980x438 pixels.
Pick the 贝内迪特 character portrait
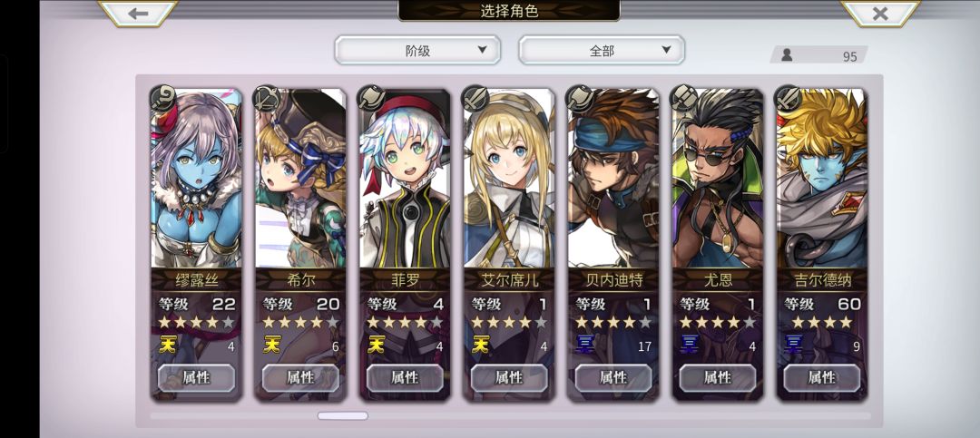pyautogui.click(x=613, y=178)
